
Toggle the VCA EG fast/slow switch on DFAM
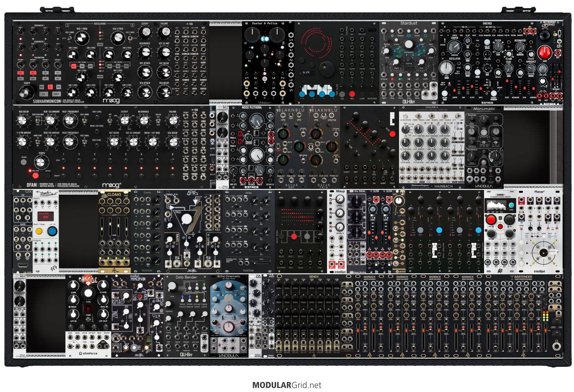click(x=158, y=121)
